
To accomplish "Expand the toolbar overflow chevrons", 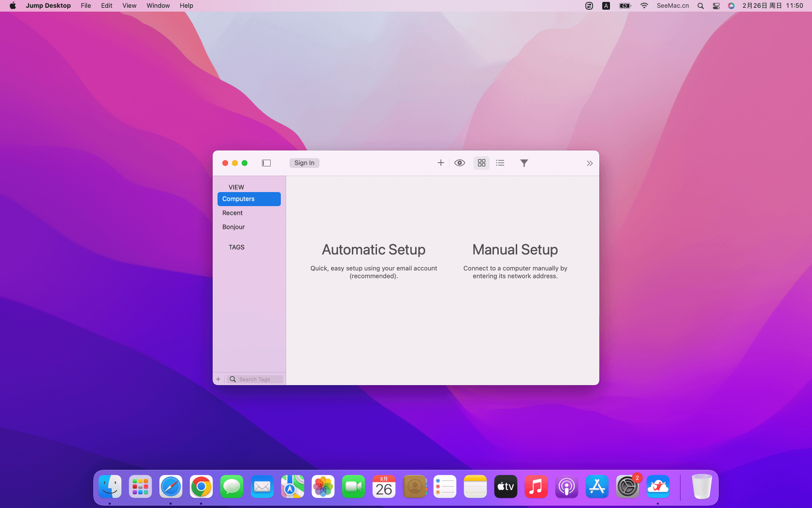I will (x=589, y=164).
